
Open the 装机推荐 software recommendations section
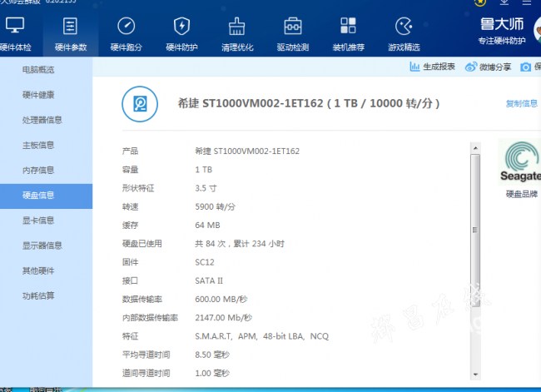[348, 34]
